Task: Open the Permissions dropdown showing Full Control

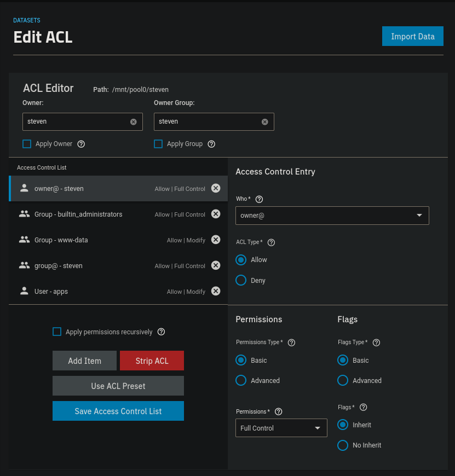Action: pos(281,428)
